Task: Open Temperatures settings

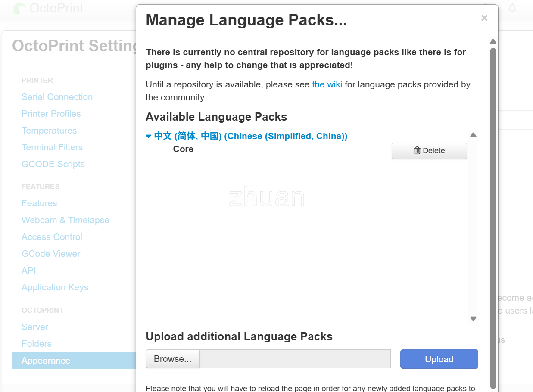Action: click(49, 131)
